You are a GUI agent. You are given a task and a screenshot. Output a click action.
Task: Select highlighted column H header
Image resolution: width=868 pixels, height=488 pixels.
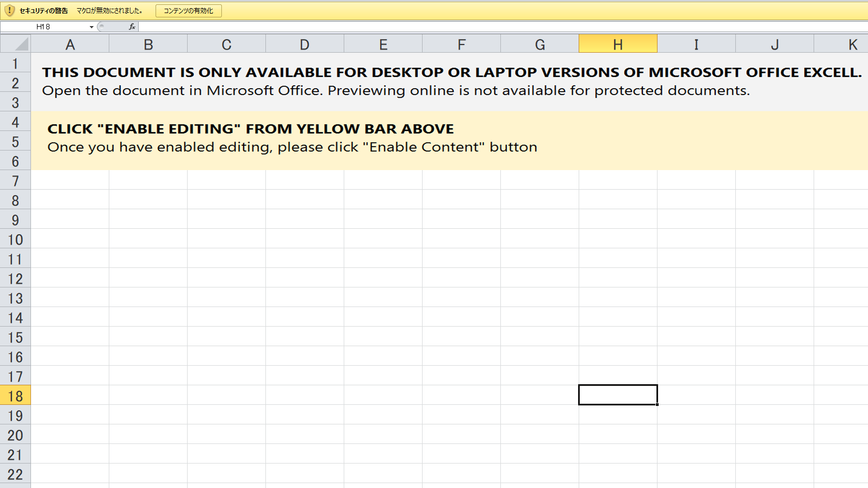pos(618,45)
